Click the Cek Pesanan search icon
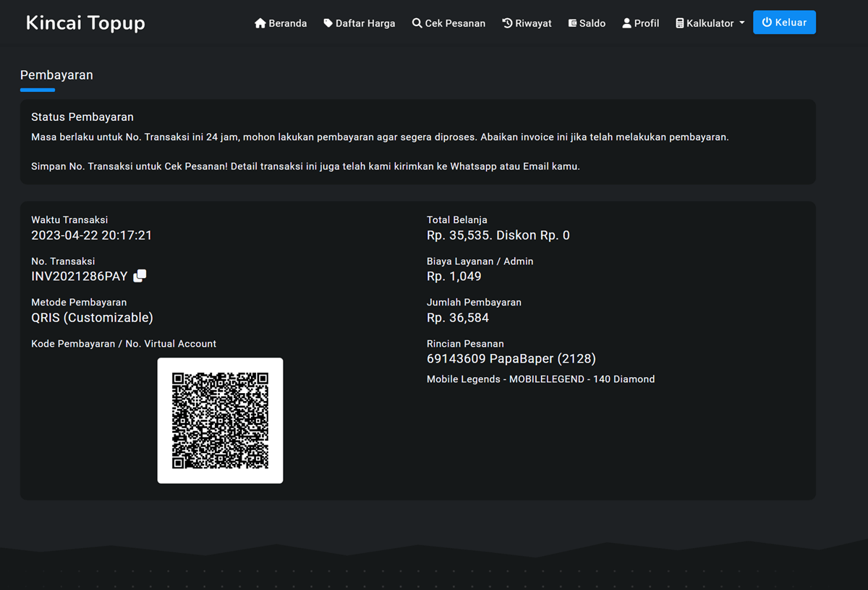The width and height of the screenshot is (868, 590). (x=417, y=23)
